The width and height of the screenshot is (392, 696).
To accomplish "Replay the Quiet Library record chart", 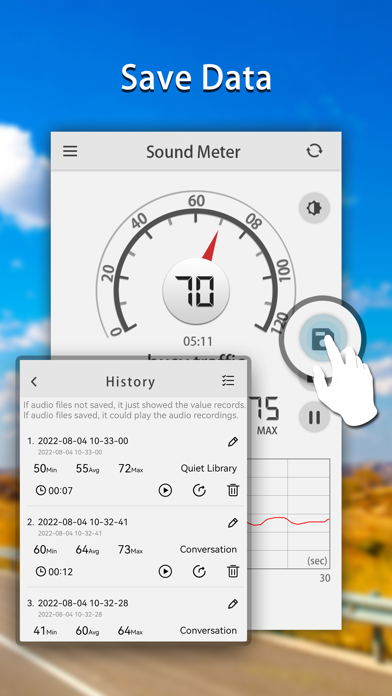I will 199,490.
